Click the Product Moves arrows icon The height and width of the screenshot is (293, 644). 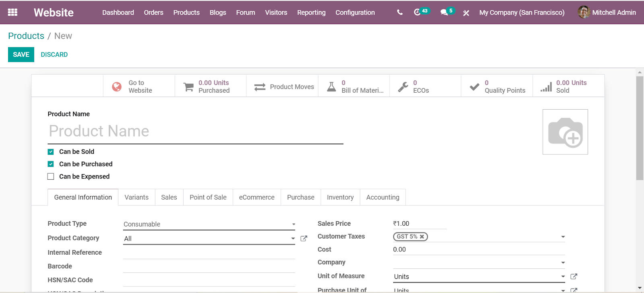[x=260, y=87]
